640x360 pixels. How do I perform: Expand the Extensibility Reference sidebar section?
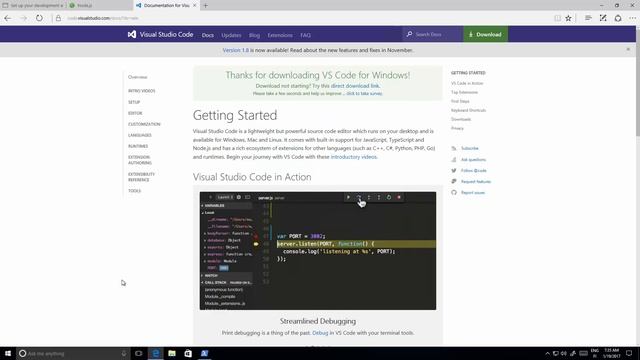click(x=141, y=177)
